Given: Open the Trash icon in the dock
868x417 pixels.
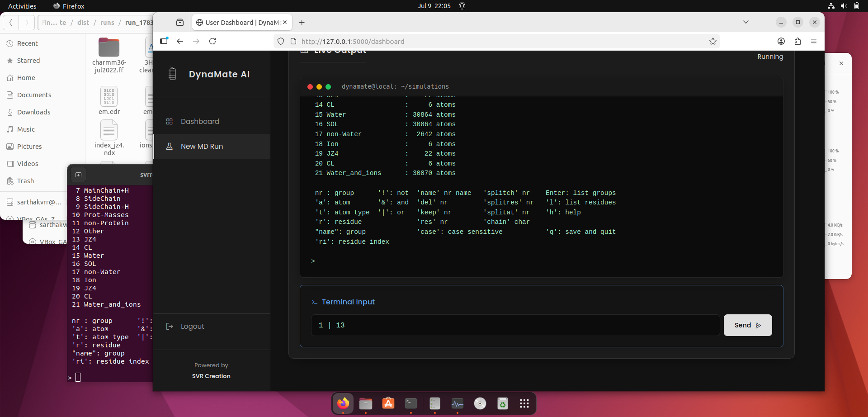Looking at the screenshot, I should pyautogui.click(x=503, y=403).
